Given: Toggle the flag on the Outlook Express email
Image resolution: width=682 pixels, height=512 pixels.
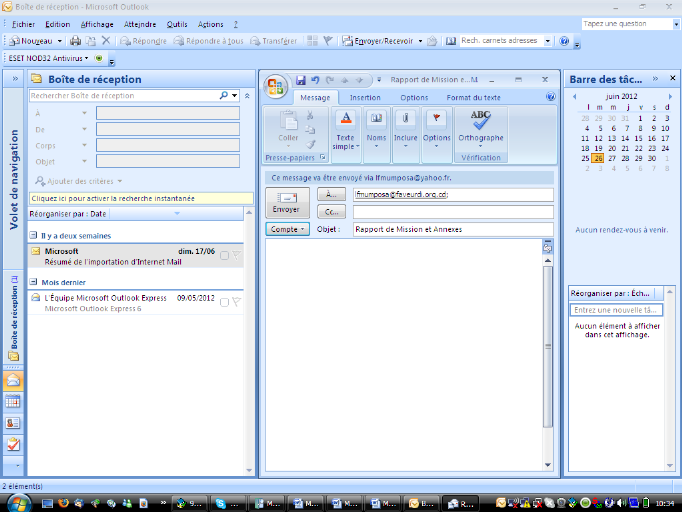Looking at the screenshot, I should [237, 301].
